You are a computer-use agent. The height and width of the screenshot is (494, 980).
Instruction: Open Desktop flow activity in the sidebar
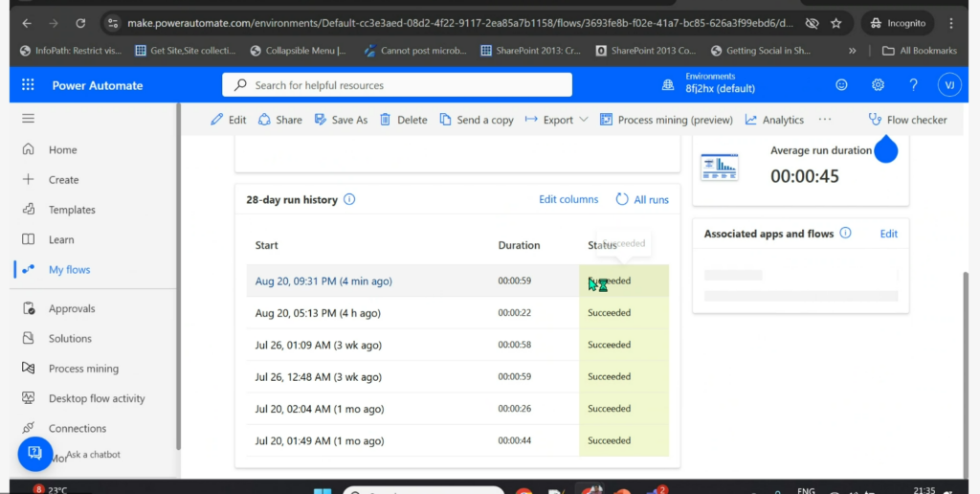click(97, 398)
